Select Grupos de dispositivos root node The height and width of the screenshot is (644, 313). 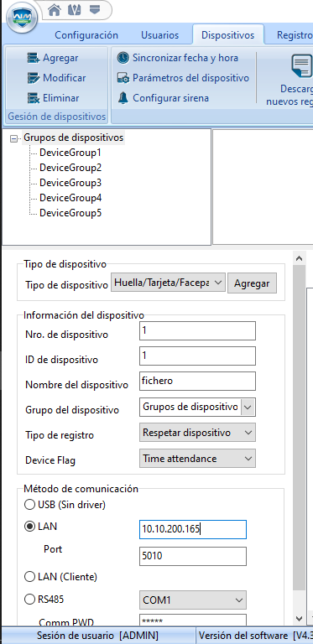pyautogui.click(x=74, y=138)
